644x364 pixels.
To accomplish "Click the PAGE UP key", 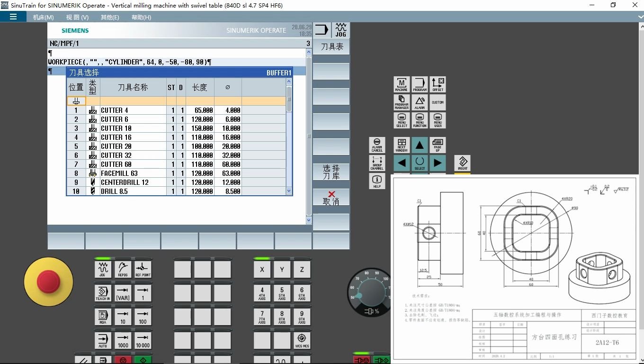I will (438, 145).
